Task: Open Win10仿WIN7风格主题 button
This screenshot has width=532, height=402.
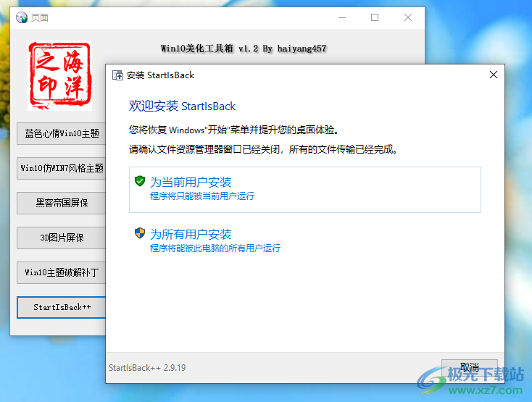Action: click(x=62, y=168)
